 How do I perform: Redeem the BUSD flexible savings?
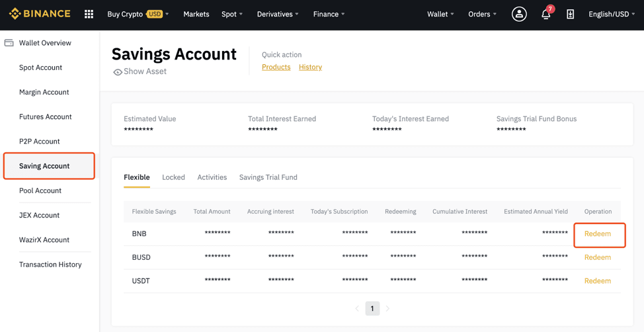pos(598,258)
